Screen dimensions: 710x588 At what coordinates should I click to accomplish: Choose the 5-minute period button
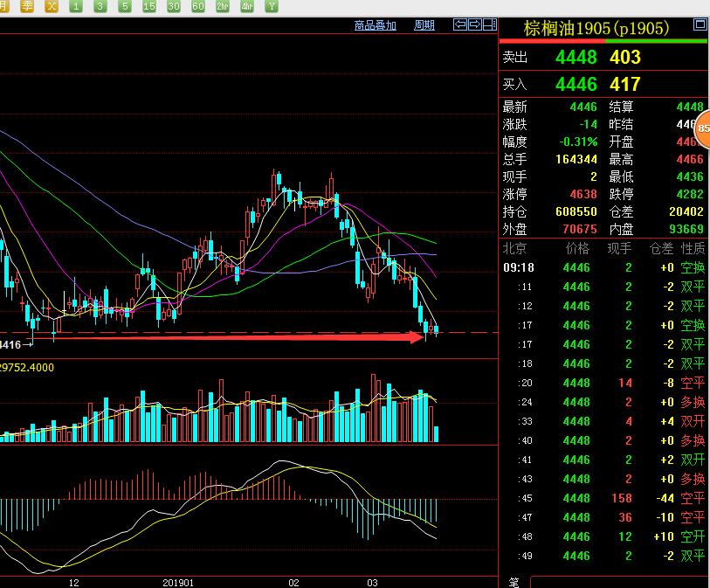click(x=126, y=6)
